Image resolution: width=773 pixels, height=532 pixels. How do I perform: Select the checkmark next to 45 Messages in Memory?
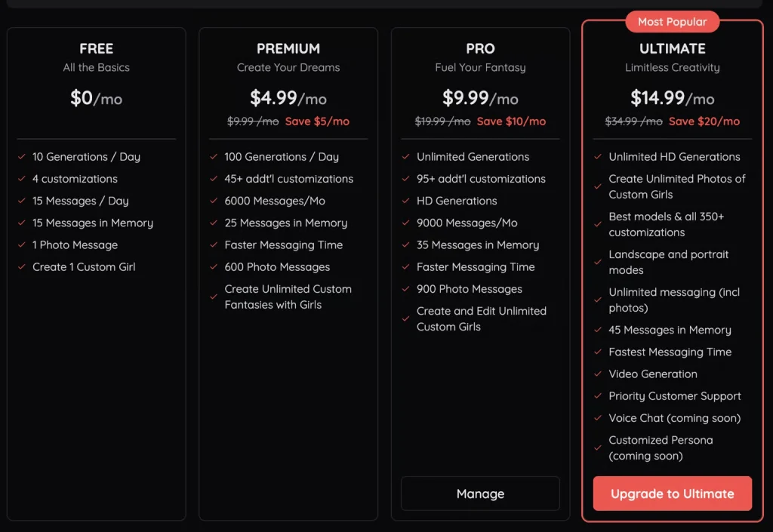[x=596, y=330]
